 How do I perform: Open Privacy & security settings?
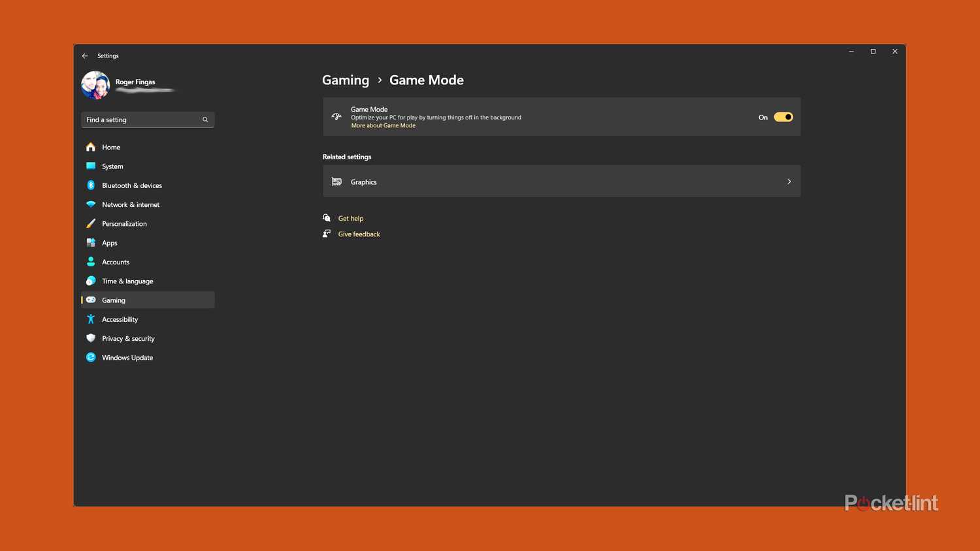[128, 338]
